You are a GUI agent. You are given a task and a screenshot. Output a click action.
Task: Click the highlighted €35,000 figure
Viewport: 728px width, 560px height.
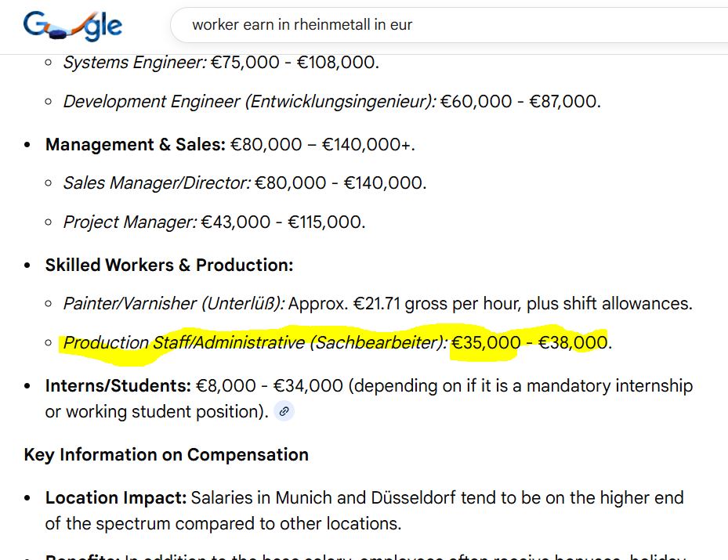click(x=486, y=342)
